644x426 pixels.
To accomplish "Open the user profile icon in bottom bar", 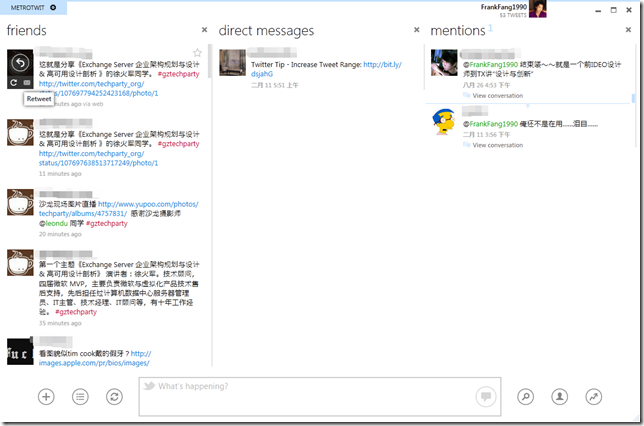I will pyautogui.click(x=560, y=396).
